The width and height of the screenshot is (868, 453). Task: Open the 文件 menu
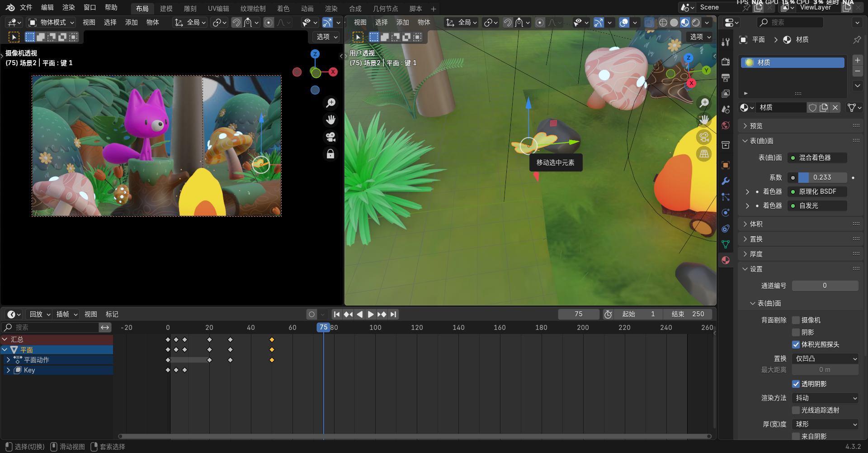[x=26, y=8]
